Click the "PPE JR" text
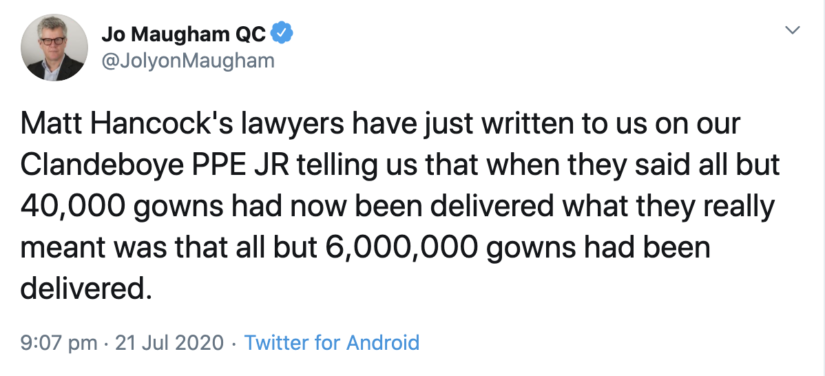 coord(243,165)
